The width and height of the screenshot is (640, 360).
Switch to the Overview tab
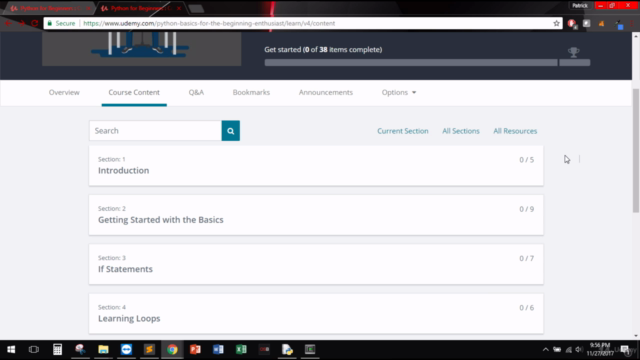[64, 93]
